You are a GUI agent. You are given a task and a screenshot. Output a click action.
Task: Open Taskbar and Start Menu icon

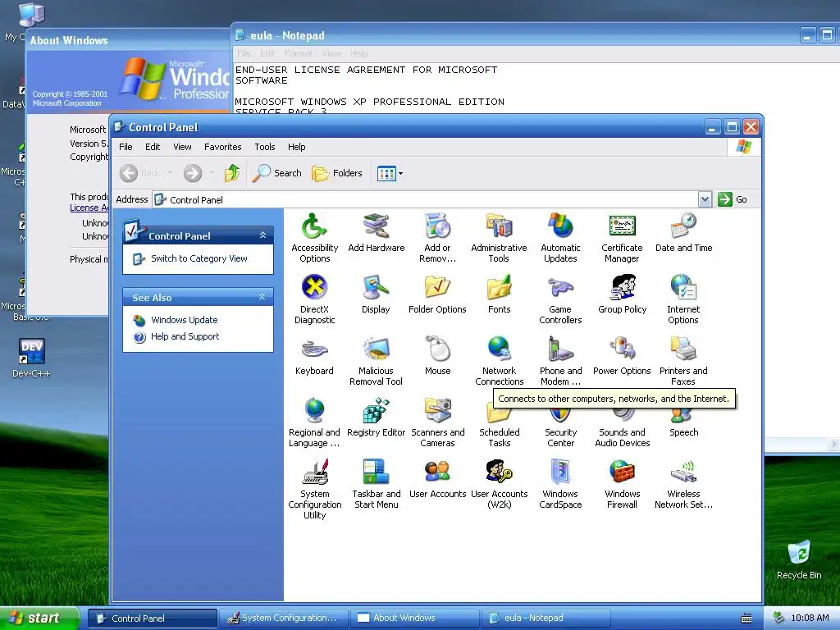click(x=376, y=472)
